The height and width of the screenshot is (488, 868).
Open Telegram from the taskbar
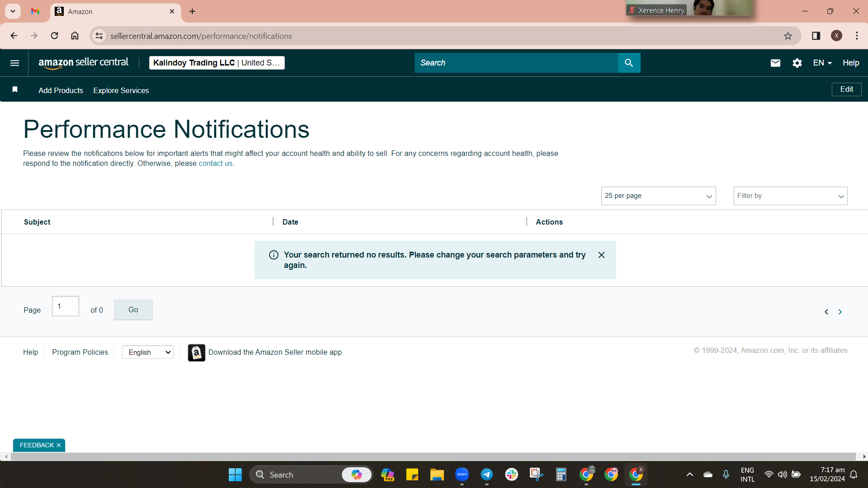click(x=487, y=474)
